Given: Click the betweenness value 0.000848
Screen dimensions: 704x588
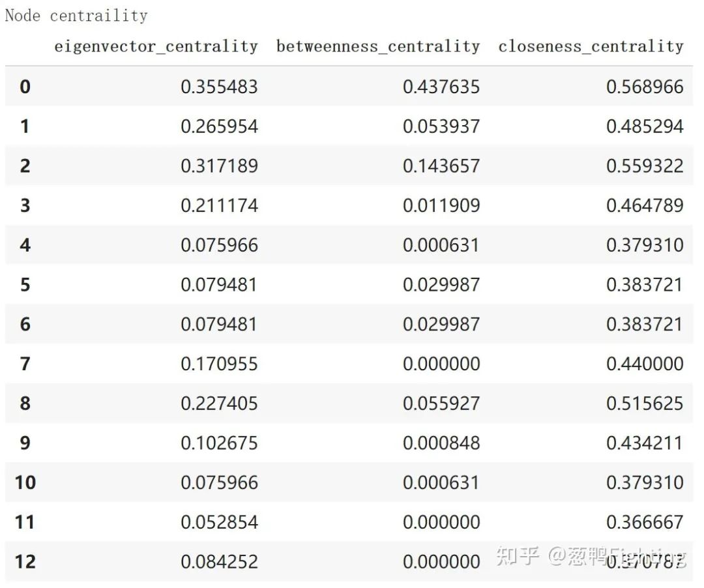Looking at the screenshot, I should (441, 443).
